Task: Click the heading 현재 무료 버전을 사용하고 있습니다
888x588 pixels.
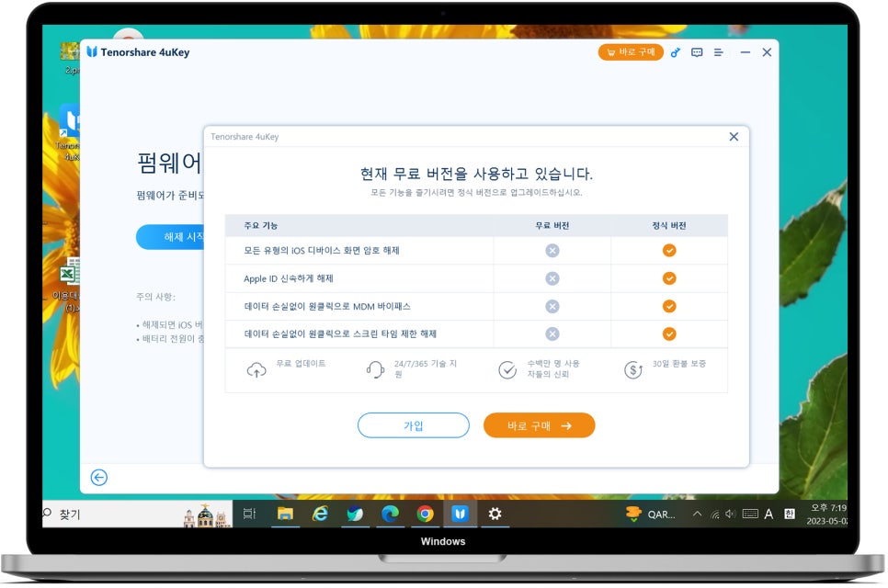Action: coord(476,173)
